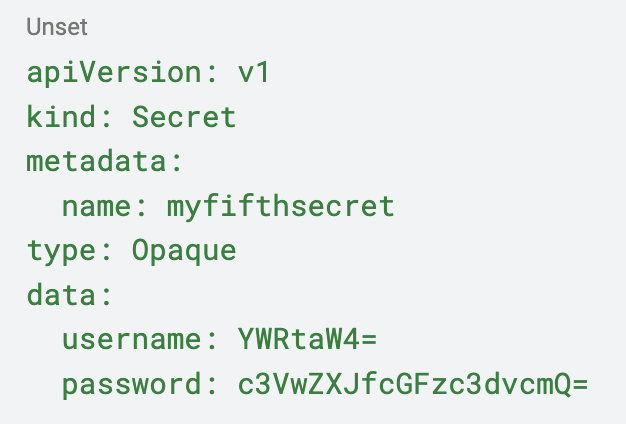
Task: Click the apiVersion key
Action: (114, 73)
